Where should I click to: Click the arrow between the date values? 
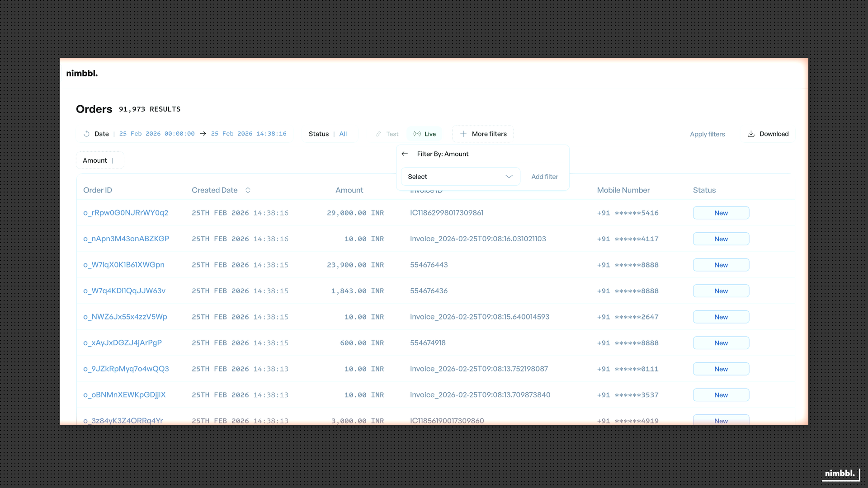click(x=203, y=134)
